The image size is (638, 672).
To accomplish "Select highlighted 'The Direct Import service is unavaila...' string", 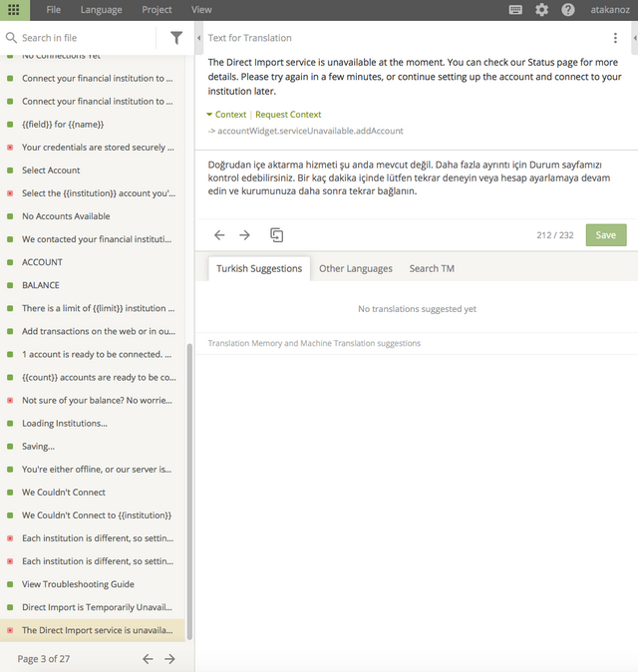I will tap(93, 630).
